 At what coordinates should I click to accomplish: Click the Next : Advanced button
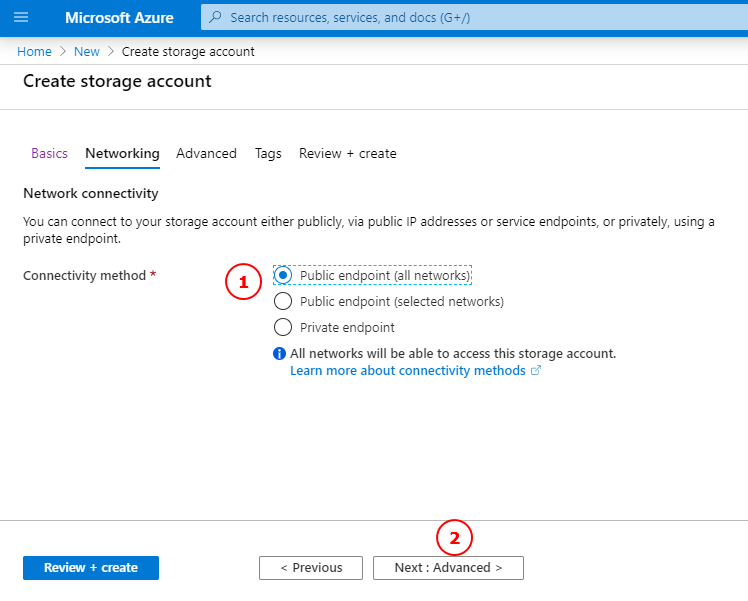point(448,568)
